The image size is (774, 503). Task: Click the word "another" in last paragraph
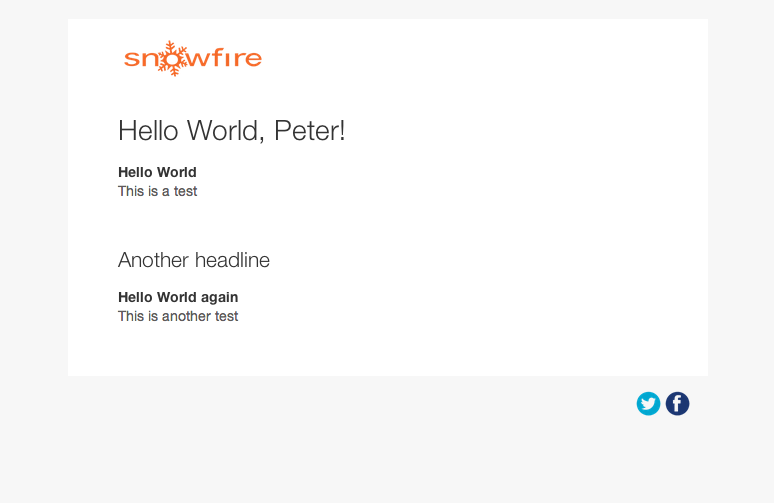tap(183, 316)
